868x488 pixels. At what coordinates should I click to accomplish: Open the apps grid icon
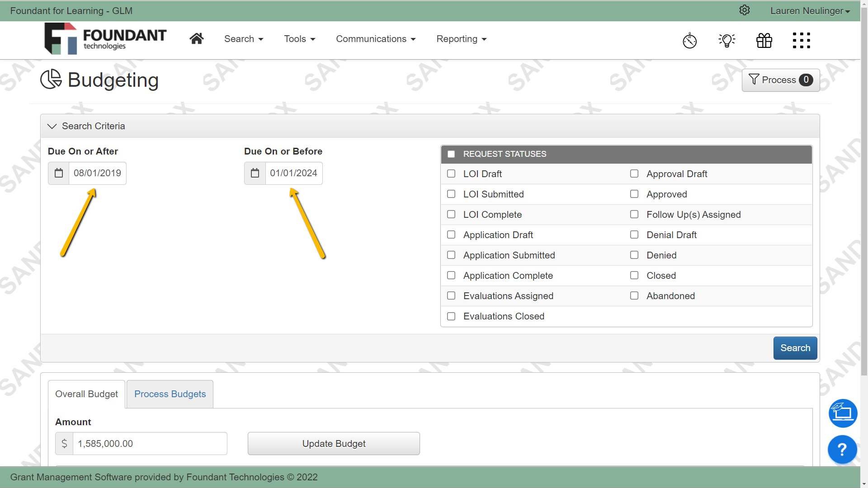[802, 40]
